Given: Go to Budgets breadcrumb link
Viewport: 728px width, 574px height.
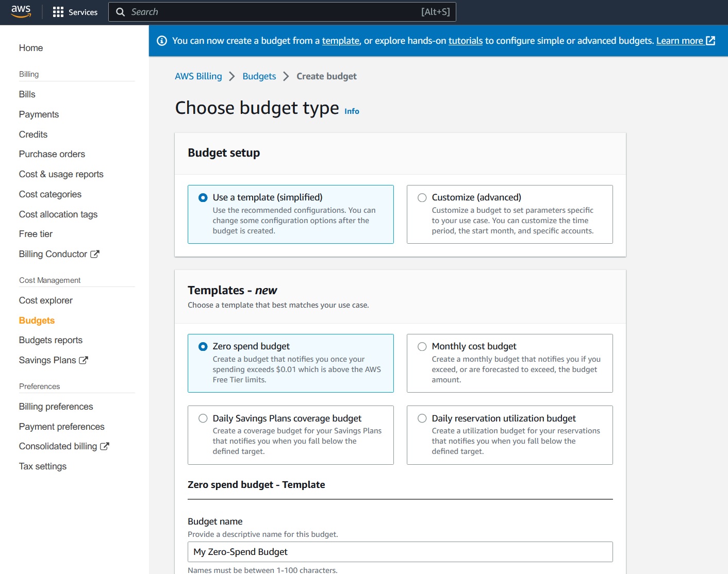Looking at the screenshot, I should (x=259, y=76).
